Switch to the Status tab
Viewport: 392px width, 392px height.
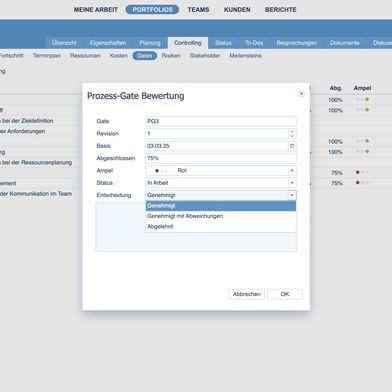(x=223, y=43)
